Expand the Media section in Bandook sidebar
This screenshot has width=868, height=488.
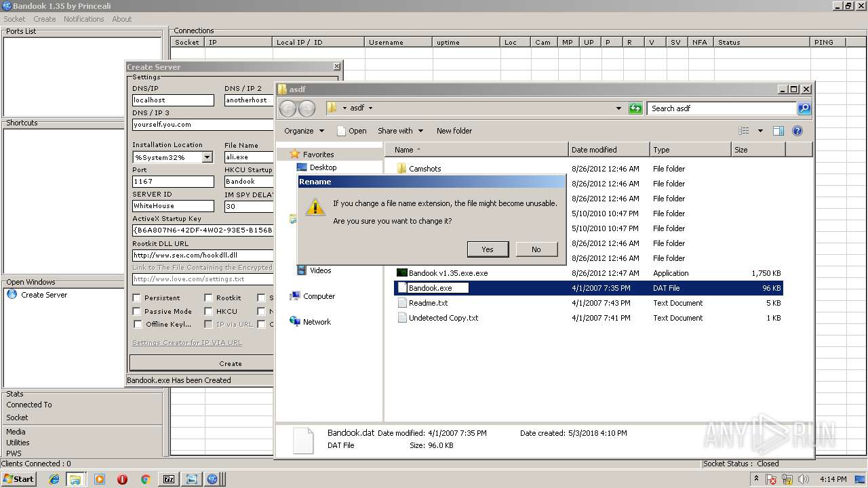[16, 432]
